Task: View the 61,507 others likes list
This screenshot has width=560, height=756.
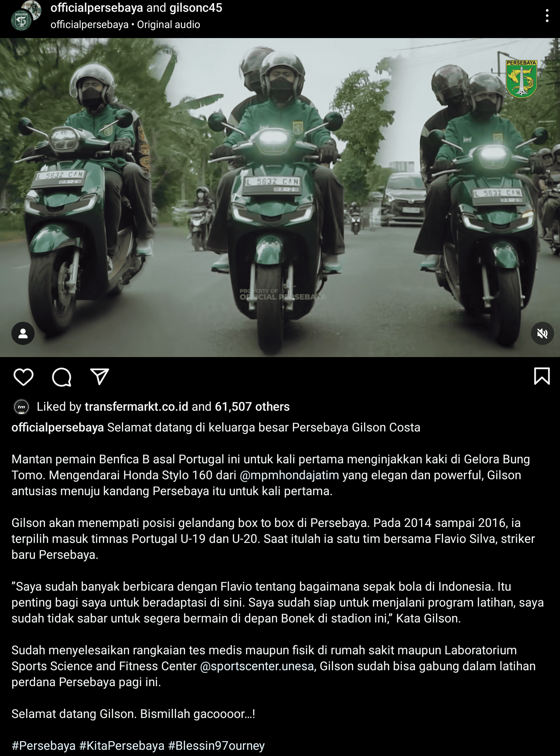Action: 252,407
